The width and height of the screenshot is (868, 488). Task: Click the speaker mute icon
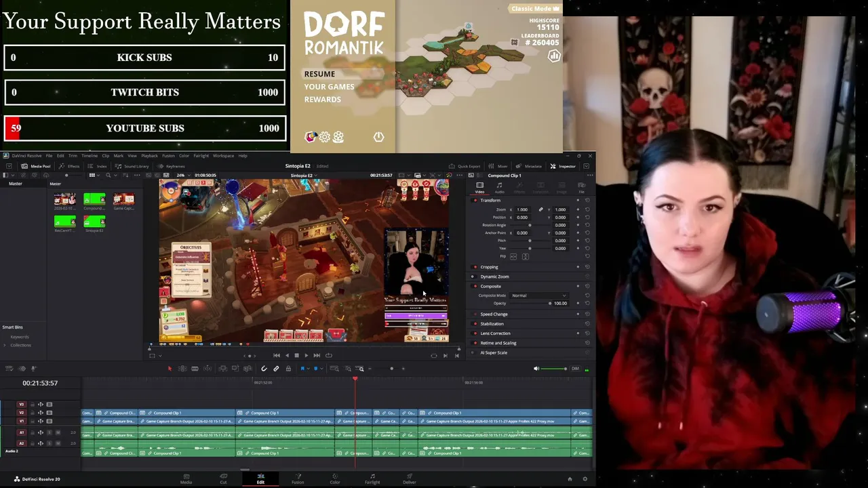536,369
